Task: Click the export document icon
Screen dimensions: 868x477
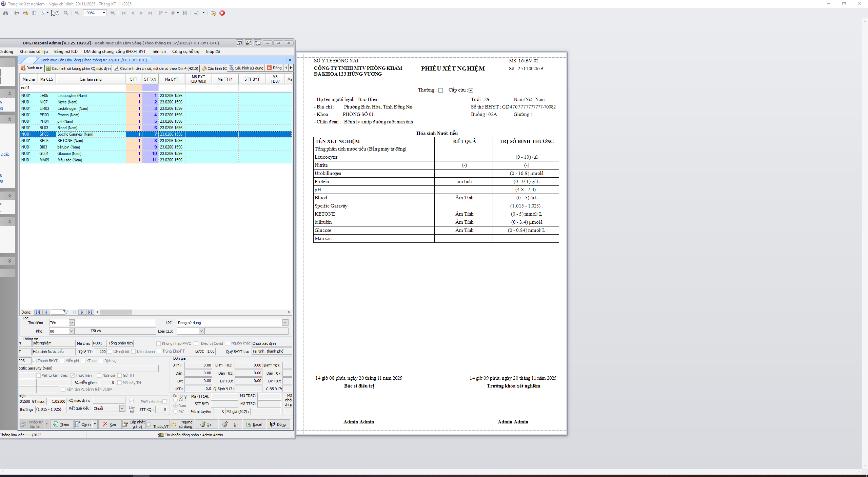Action: 196,13
